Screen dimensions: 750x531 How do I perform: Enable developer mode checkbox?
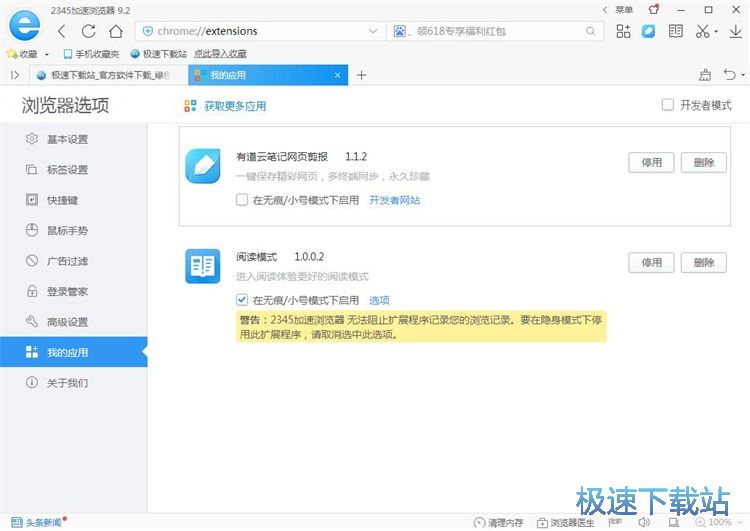(668, 105)
